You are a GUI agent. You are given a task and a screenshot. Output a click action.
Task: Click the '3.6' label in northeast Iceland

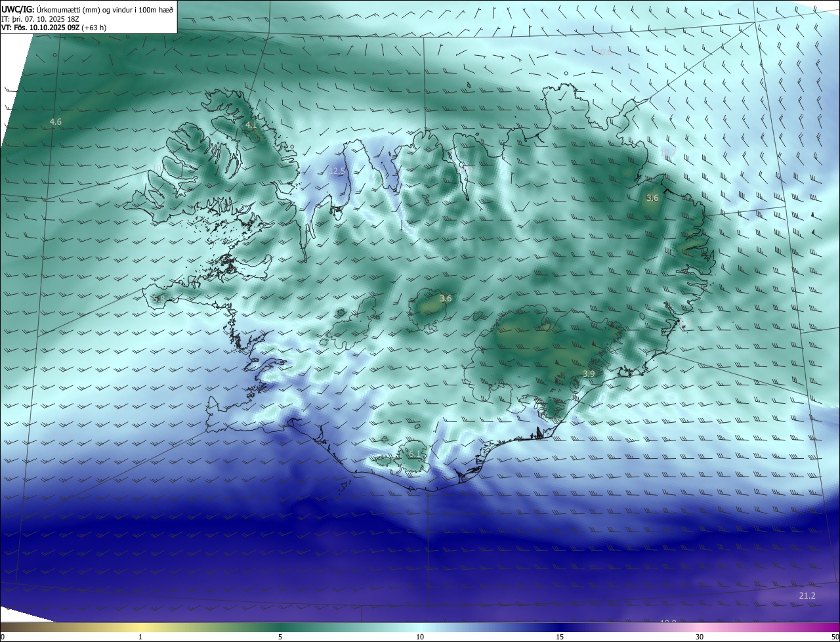tap(652, 198)
